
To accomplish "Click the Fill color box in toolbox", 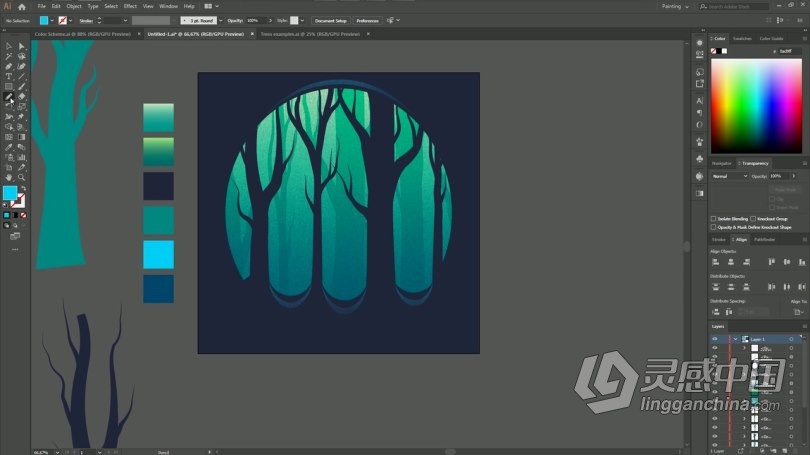I will pos(10,193).
